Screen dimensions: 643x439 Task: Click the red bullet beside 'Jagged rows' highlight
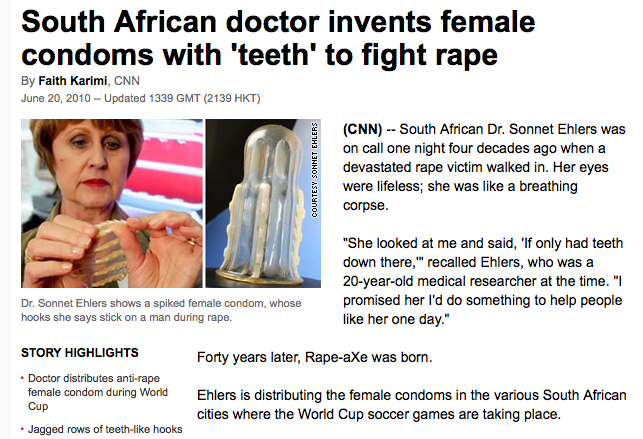[x=23, y=429]
